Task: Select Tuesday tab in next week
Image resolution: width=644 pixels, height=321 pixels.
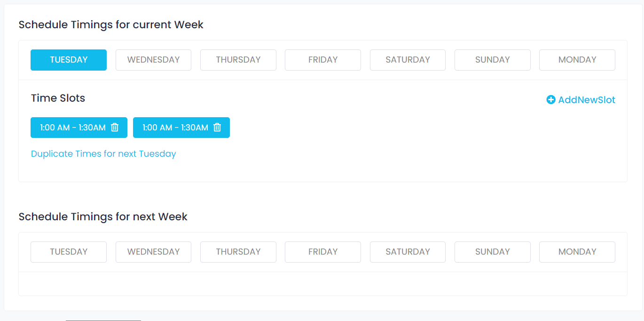Action: (69, 252)
